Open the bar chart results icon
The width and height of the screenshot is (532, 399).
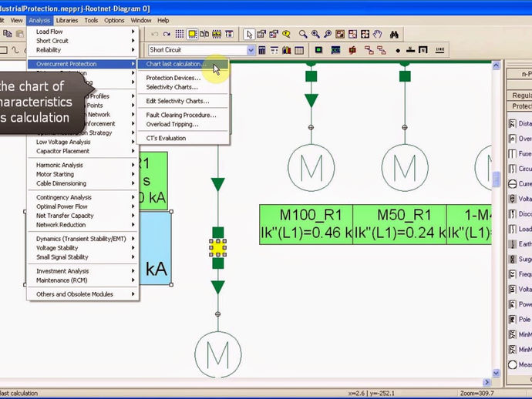pyautogui.click(x=287, y=50)
